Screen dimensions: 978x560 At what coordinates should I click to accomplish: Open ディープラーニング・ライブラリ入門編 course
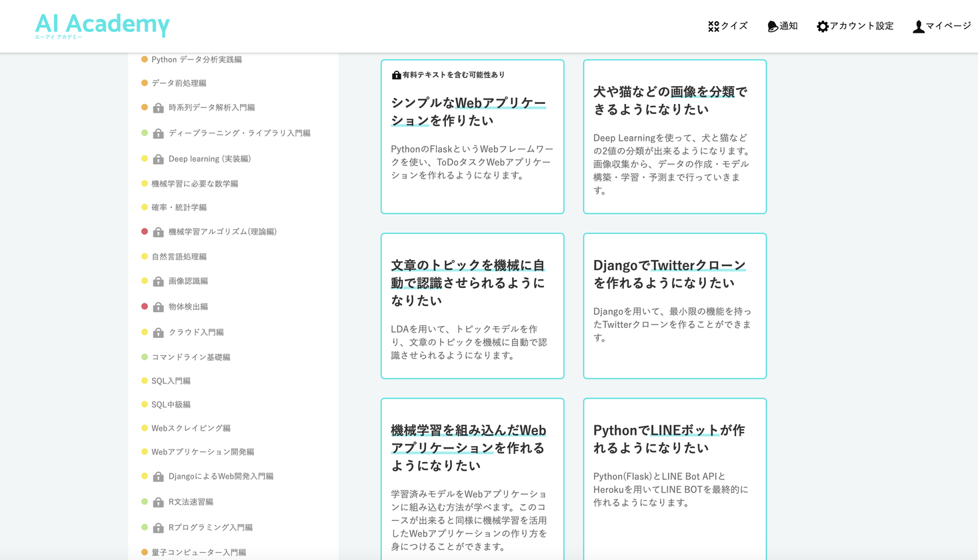pyautogui.click(x=239, y=133)
